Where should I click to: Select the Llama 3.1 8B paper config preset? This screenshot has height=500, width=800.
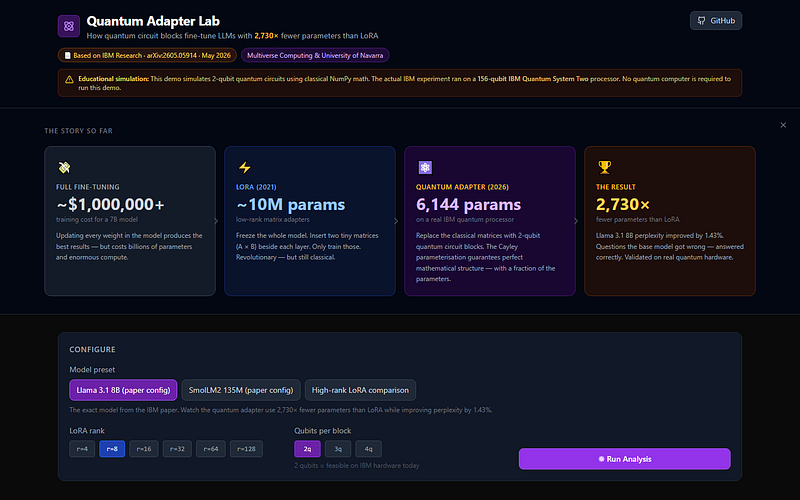123,390
